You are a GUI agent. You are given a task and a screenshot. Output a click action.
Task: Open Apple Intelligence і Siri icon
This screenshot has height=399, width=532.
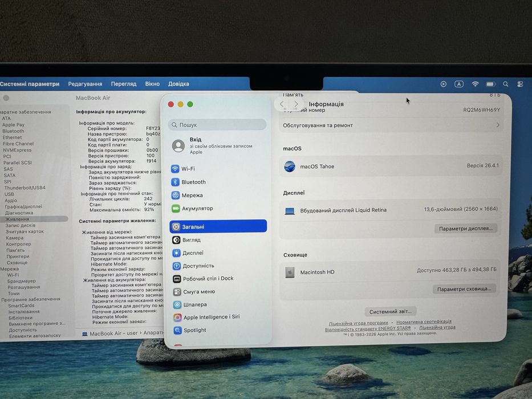(x=177, y=317)
